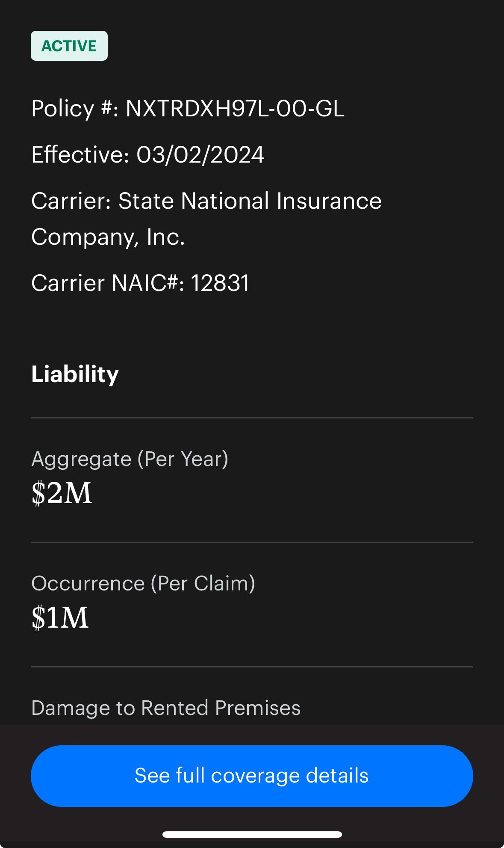Open "See full coverage details"

pos(252,776)
